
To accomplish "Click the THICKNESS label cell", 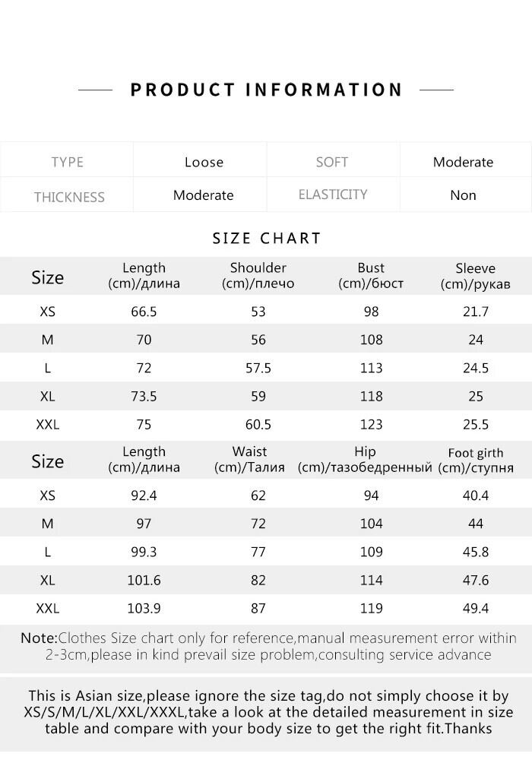I will pos(69,197).
